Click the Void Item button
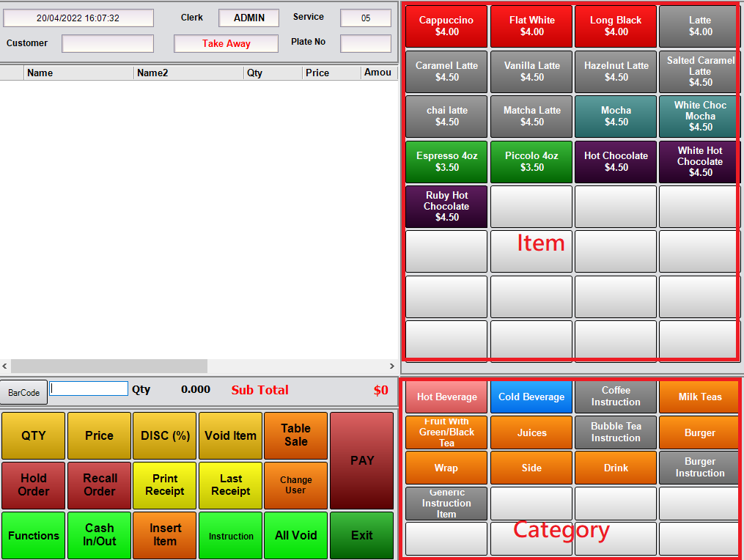744x560 pixels. coord(230,435)
